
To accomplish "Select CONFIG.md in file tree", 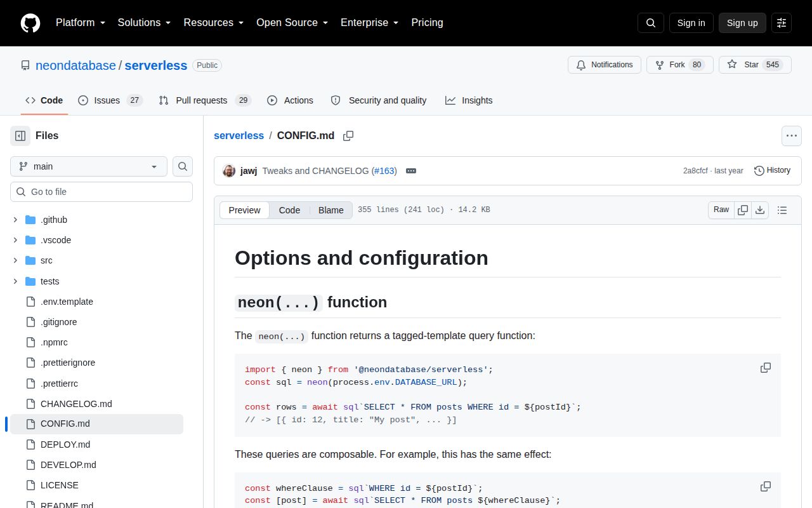I will (x=96, y=424).
